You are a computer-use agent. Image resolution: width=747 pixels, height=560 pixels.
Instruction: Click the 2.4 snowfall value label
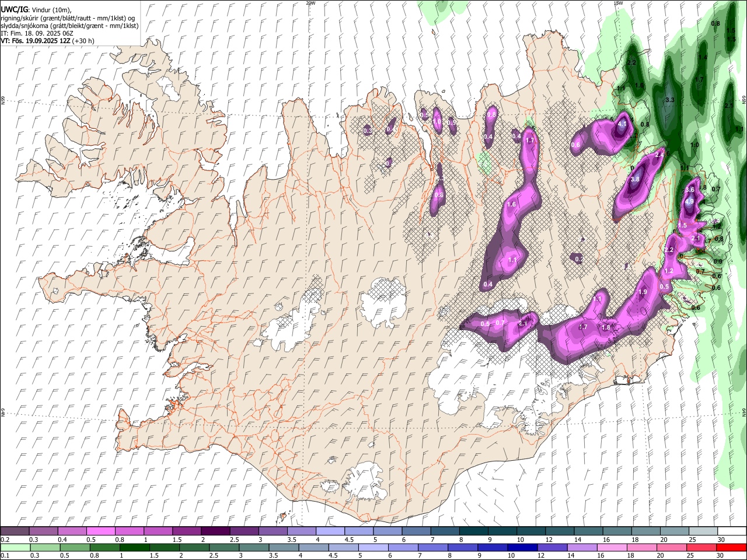tap(659, 155)
